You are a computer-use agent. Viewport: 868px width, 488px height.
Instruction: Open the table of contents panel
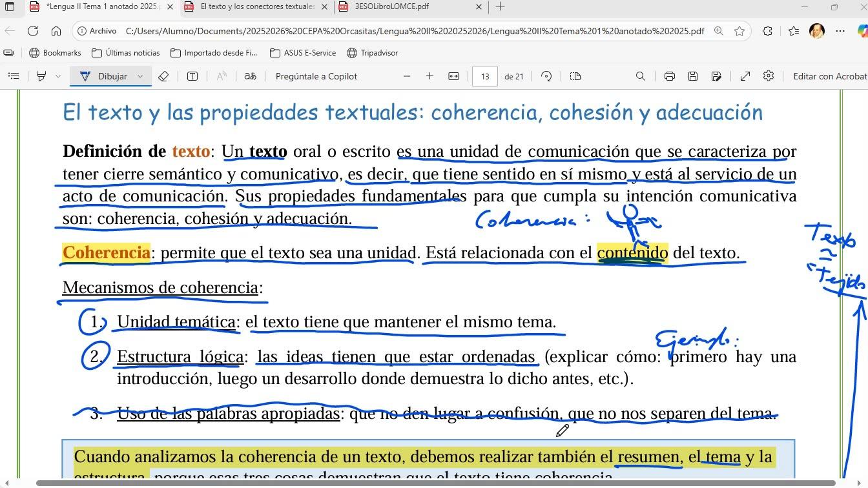pyautogui.click(x=13, y=76)
